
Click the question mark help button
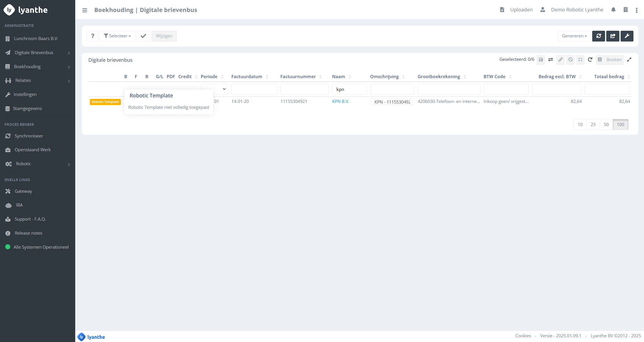point(93,36)
